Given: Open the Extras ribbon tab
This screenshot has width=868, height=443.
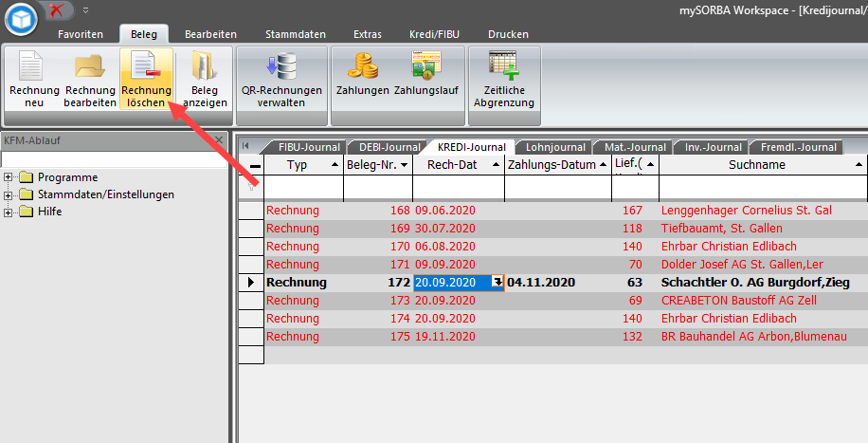Looking at the screenshot, I should coord(368,34).
